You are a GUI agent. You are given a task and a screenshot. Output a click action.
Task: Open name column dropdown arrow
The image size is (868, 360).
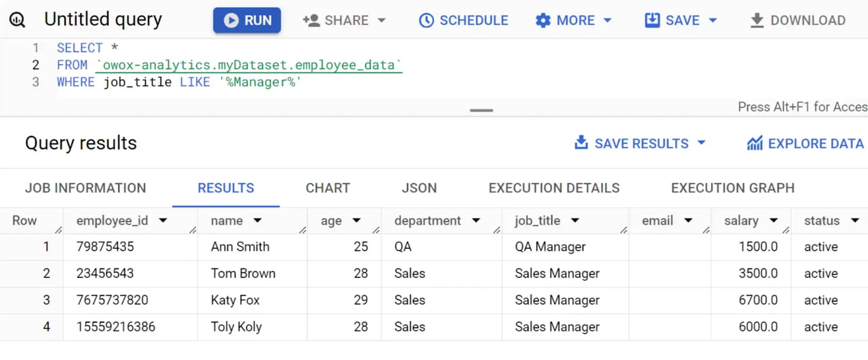tap(257, 221)
